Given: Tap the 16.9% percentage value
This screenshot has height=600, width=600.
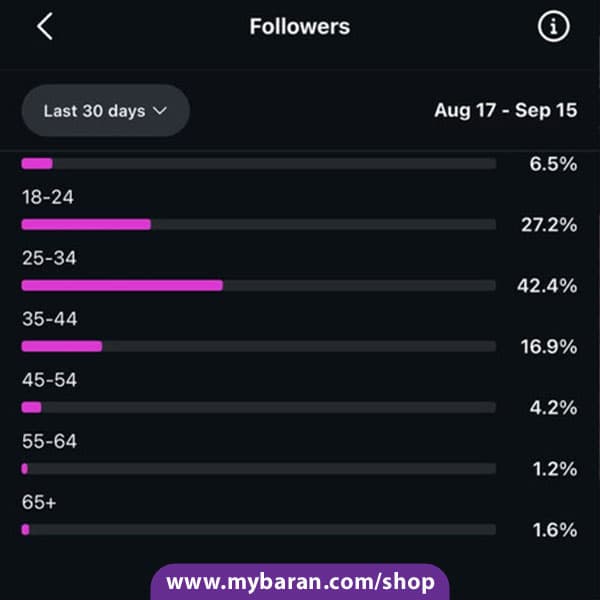Looking at the screenshot, I should click(549, 347).
